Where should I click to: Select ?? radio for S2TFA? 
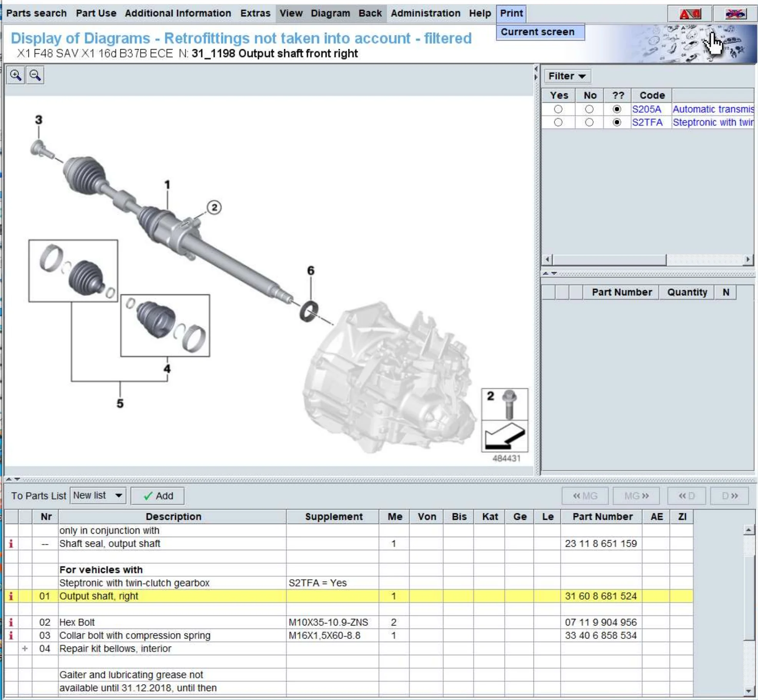[x=617, y=122]
